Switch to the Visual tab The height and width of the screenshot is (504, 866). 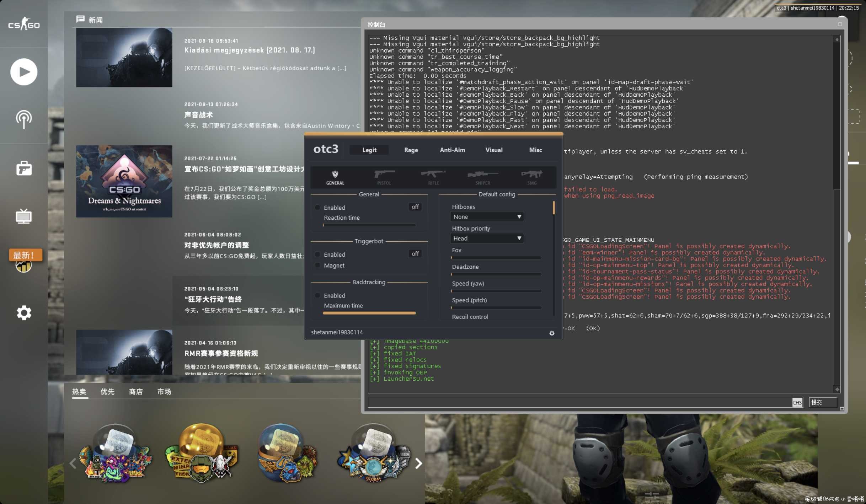494,150
